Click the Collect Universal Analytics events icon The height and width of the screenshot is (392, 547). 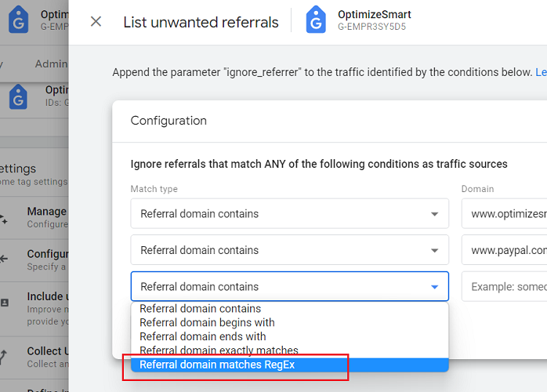[3, 357]
